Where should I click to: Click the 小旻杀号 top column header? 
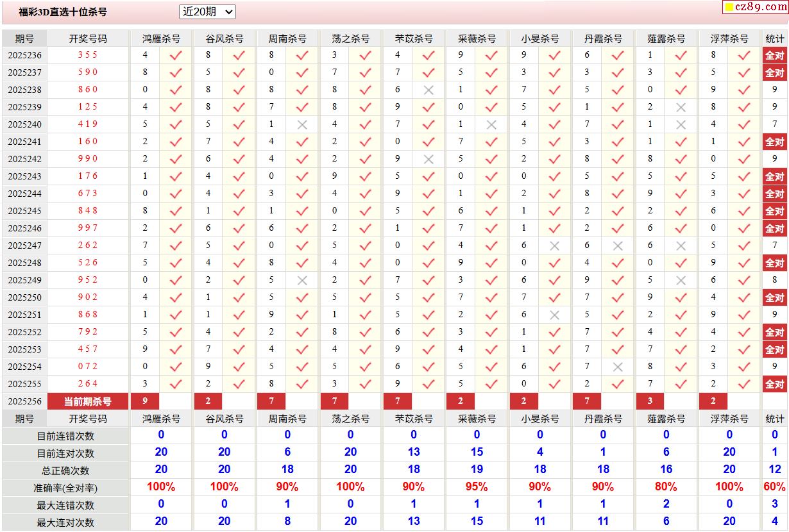[540, 38]
